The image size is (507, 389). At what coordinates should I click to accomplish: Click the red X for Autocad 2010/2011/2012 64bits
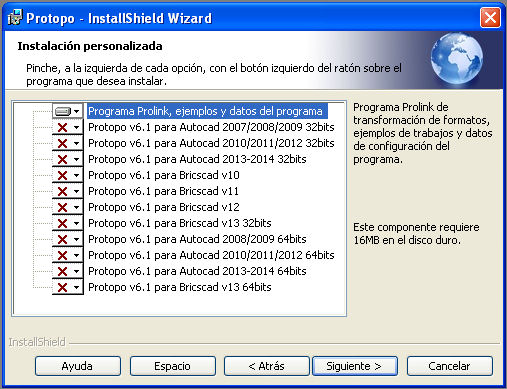coord(63,255)
